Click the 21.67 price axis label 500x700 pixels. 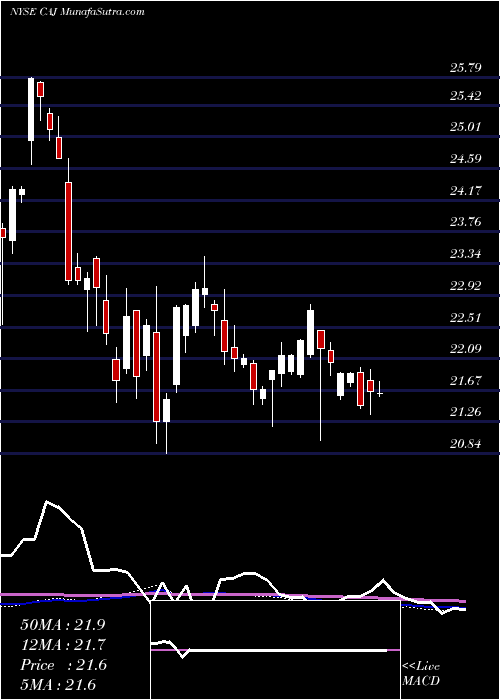click(x=466, y=380)
